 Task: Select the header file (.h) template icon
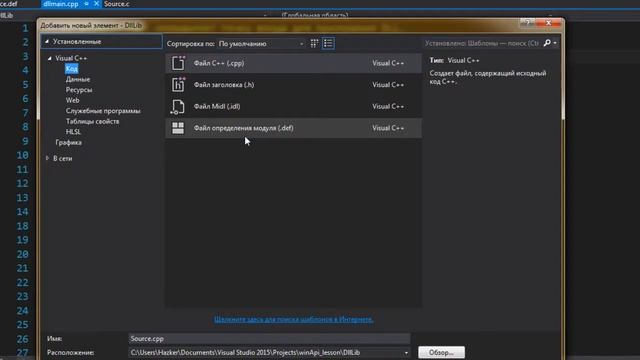[178, 84]
